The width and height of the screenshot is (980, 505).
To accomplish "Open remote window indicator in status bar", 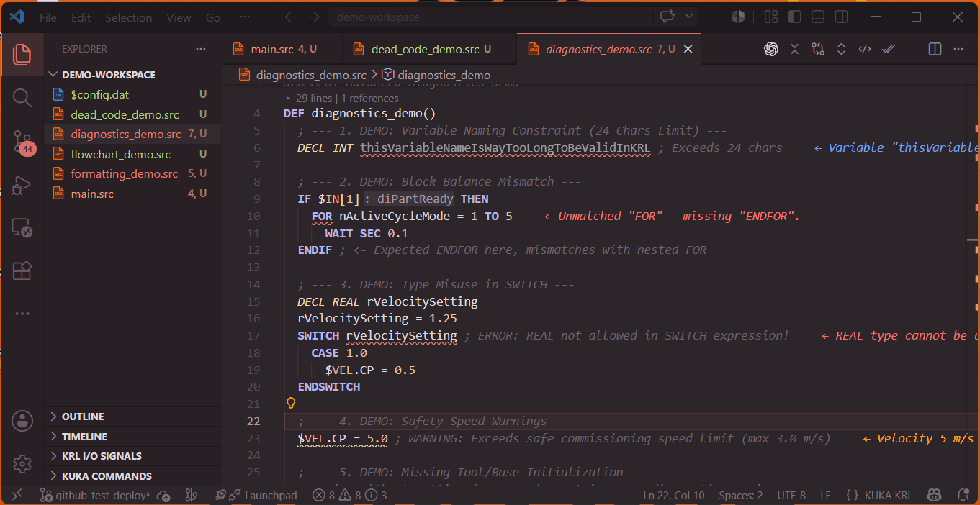I will pos(17,495).
